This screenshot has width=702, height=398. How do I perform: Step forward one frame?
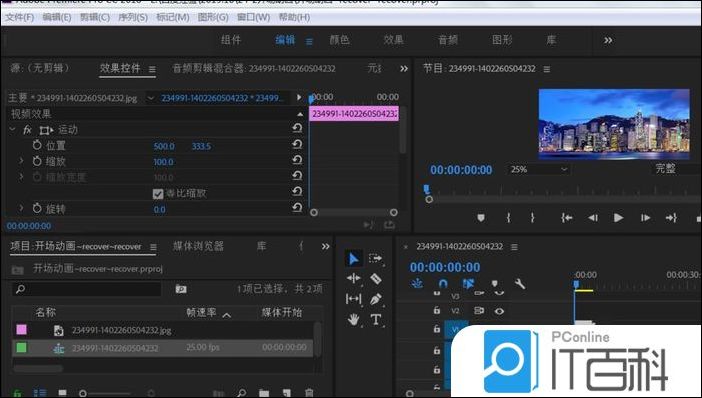pyautogui.click(x=645, y=218)
